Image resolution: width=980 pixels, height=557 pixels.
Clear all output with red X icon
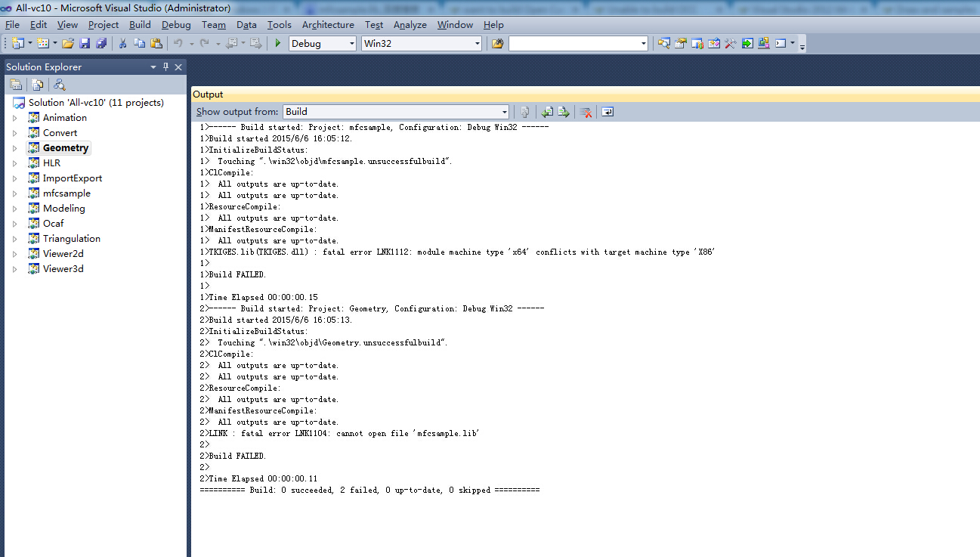tap(586, 112)
